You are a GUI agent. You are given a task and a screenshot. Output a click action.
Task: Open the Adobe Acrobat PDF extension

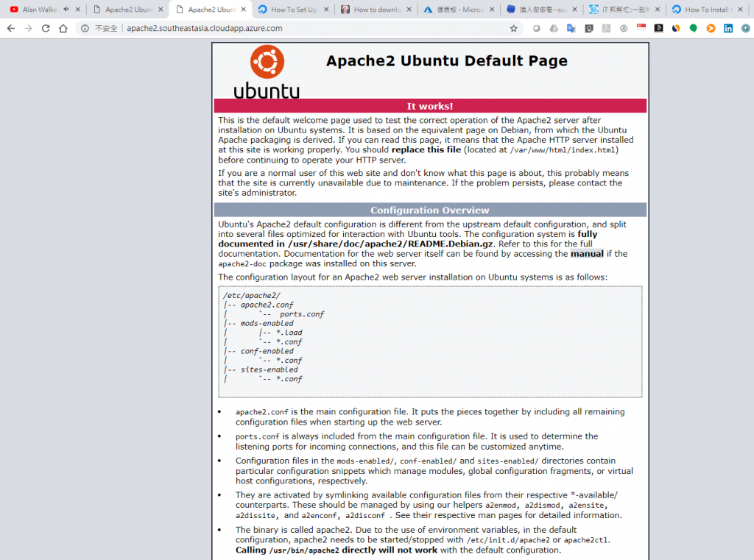[x=607, y=29]
